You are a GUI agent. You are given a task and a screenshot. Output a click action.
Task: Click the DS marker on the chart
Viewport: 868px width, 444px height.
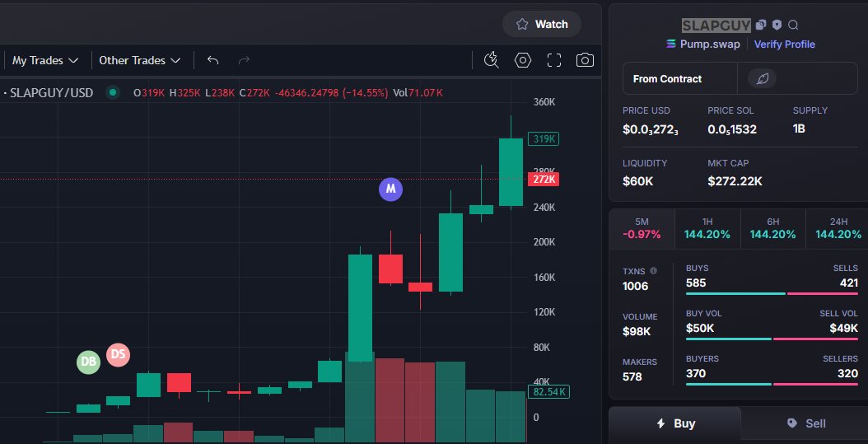(118, 354)
